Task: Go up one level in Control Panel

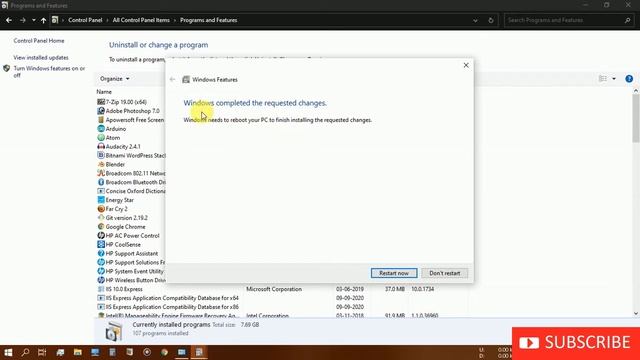Action: [x=43, y=20]
